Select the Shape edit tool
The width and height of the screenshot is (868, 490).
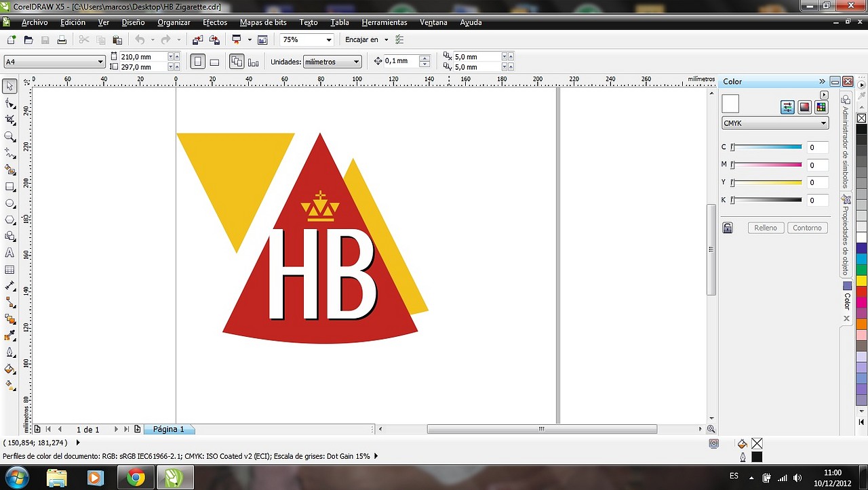(9, 103)
